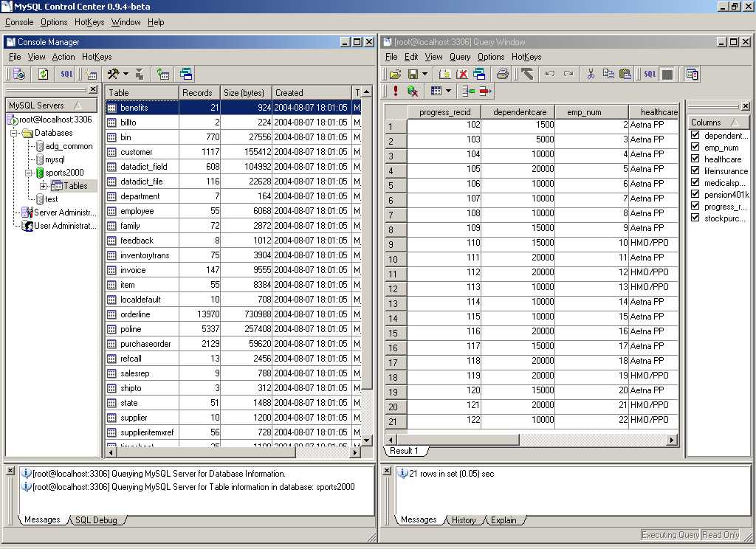Viewport: 756px width, 549px height.
Task: Uncheck the dependent... column checkbox
Action: (x=695, y=135)
